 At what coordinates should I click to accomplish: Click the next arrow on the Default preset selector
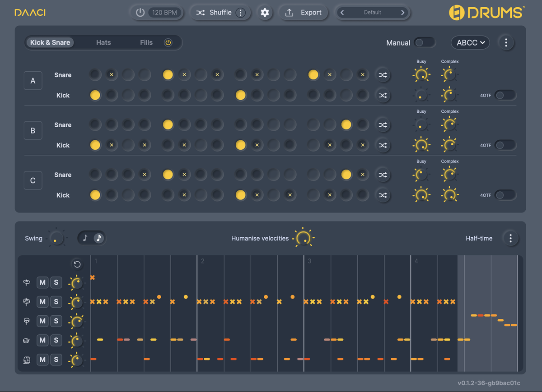point(402,13)
